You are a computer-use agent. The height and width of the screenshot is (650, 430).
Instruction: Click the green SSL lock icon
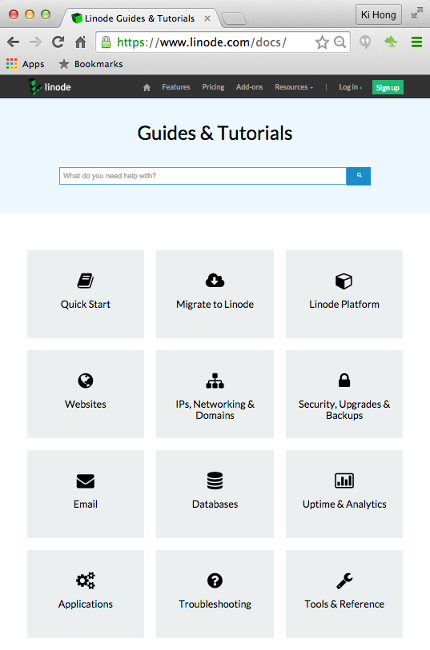(106, 42)
